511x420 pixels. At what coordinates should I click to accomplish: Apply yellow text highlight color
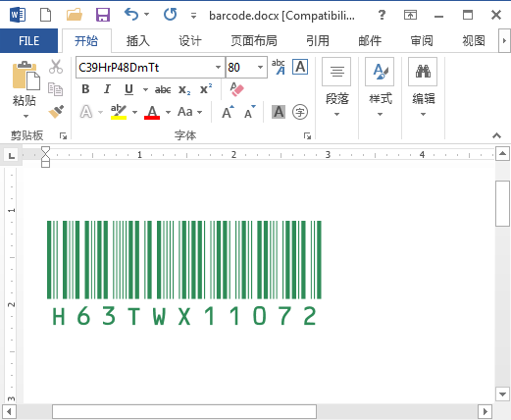[x=119, y=112]
